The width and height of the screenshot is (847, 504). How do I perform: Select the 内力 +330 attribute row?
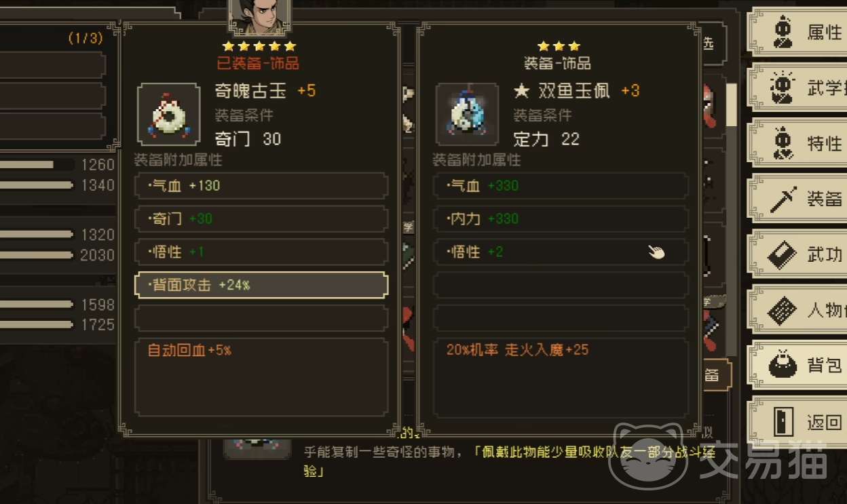click(561, 218)
